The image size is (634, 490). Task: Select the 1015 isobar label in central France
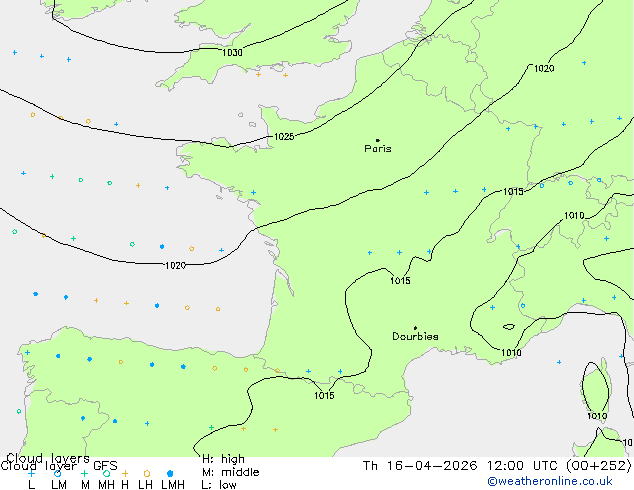[400, 281]
